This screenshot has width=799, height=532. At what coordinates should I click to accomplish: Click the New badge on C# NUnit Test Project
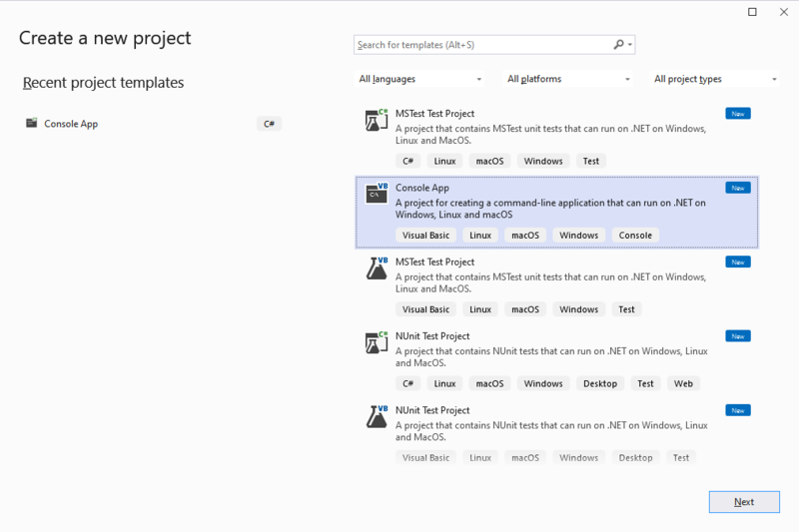click(738, 336)
